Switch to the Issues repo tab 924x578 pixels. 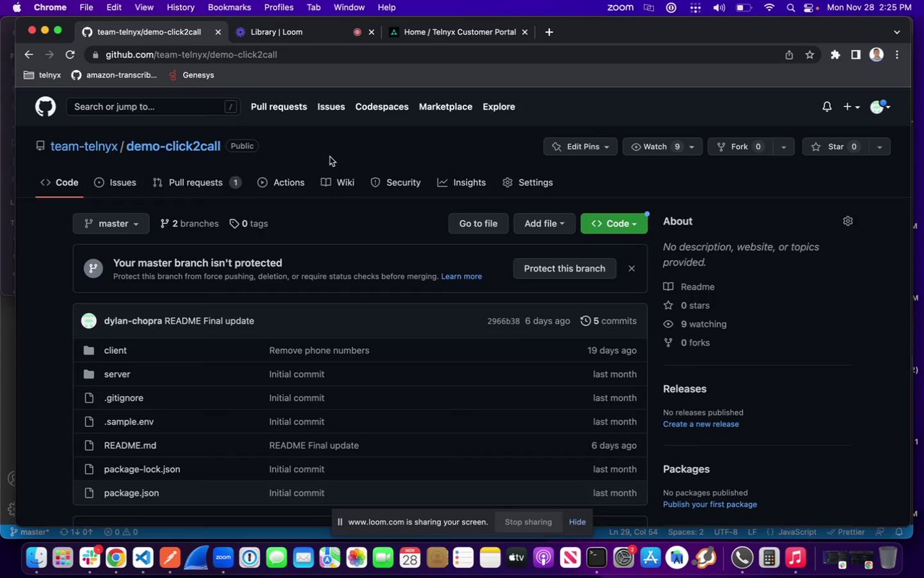[x=115, y=183]
